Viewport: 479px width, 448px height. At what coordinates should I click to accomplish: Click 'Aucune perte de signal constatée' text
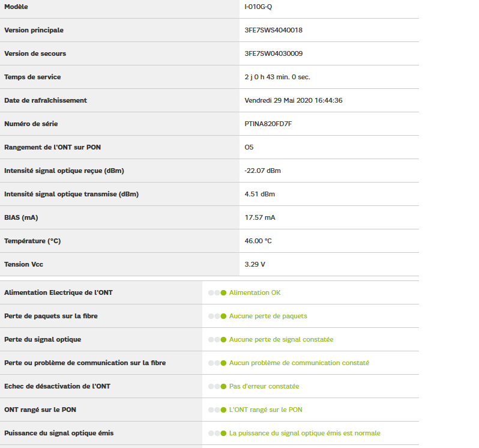[x=281, y=339]
